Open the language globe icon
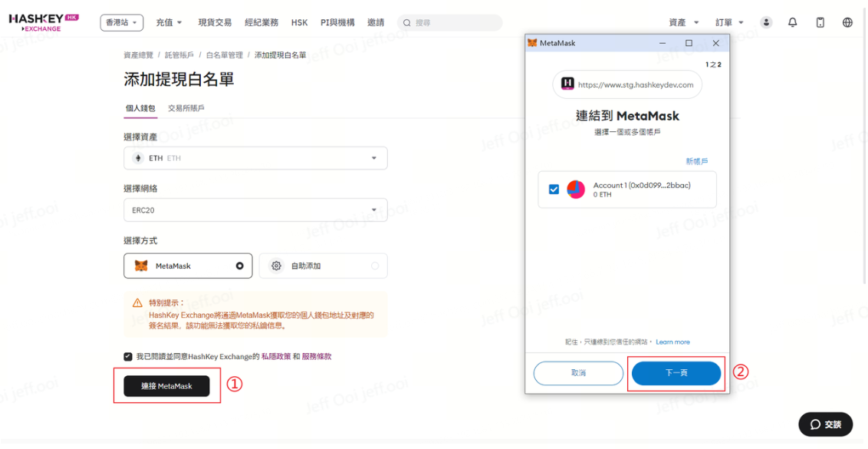The width and height of the screenshot is (868, 449). pyautogui.click(x=847, y=22)
